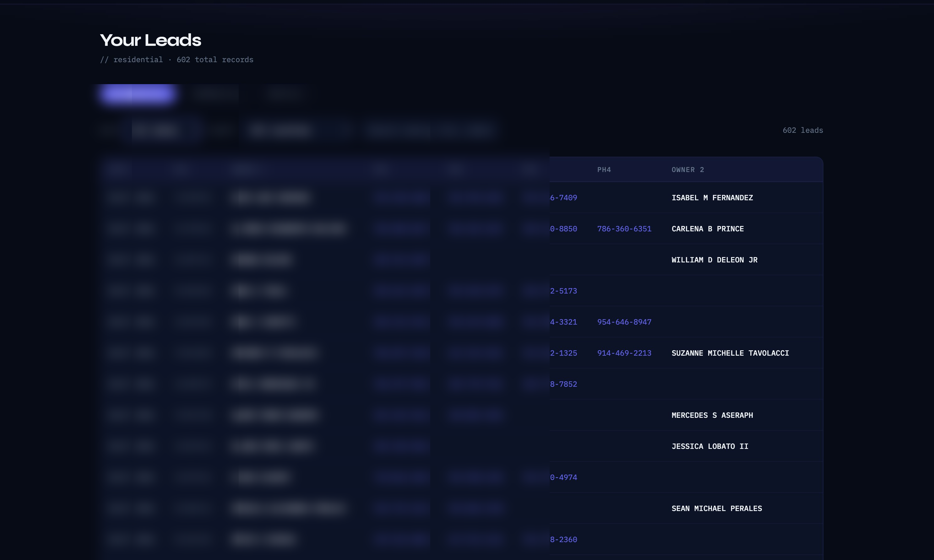Click phone number link 954-646-8947
The height and width of the screenshot is (560, 934).
[x=624, y=322]
